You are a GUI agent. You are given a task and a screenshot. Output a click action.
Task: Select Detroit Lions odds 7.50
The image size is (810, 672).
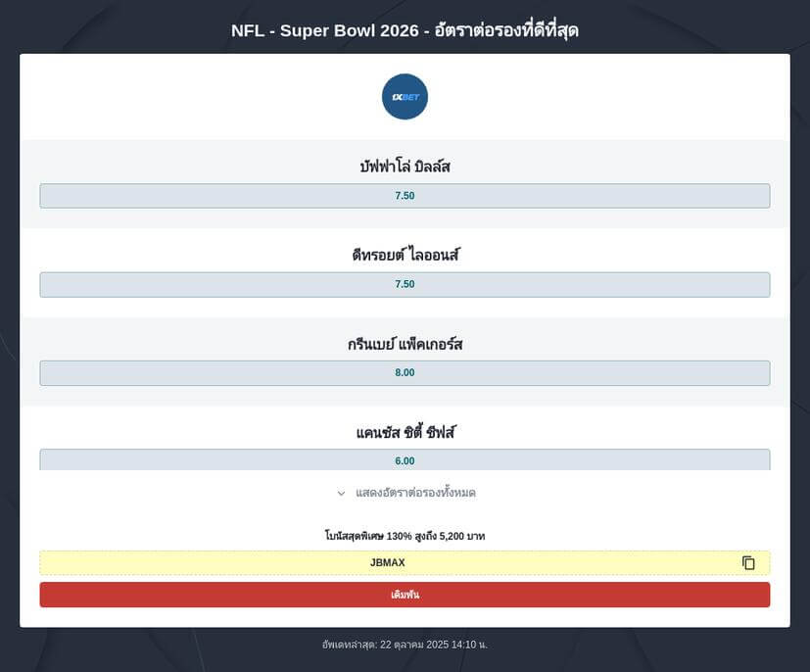tap(405, 284)
